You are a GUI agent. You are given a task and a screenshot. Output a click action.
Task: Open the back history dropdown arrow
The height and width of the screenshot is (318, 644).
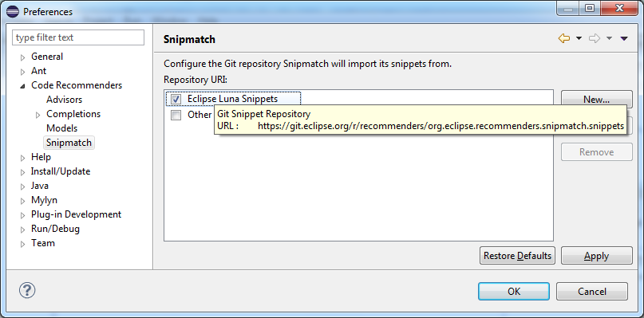pos(579,38)
